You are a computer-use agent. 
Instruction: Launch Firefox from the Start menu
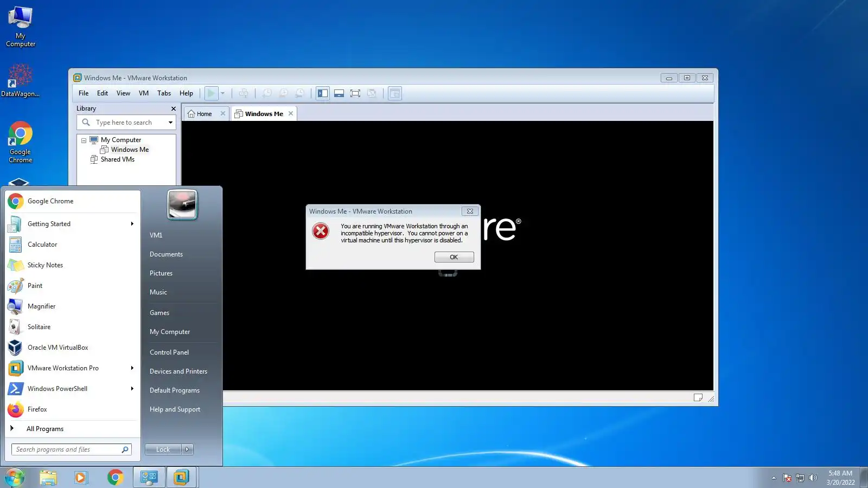[x=73, y=409]
